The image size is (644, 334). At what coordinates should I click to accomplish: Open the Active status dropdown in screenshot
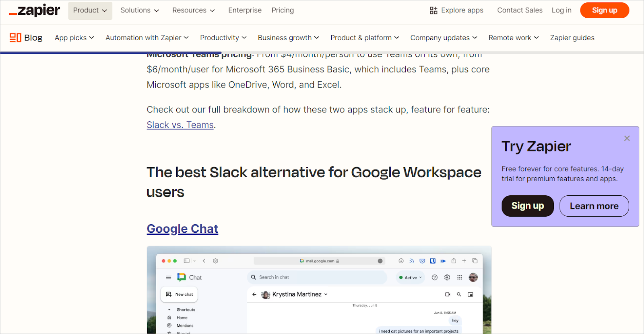point(411,277)
